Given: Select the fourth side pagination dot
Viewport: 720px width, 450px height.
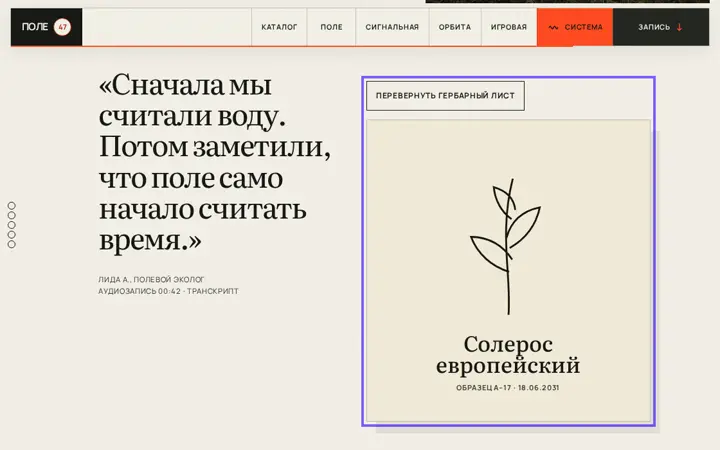Looking at the screenshot, I should coord(11,235).
